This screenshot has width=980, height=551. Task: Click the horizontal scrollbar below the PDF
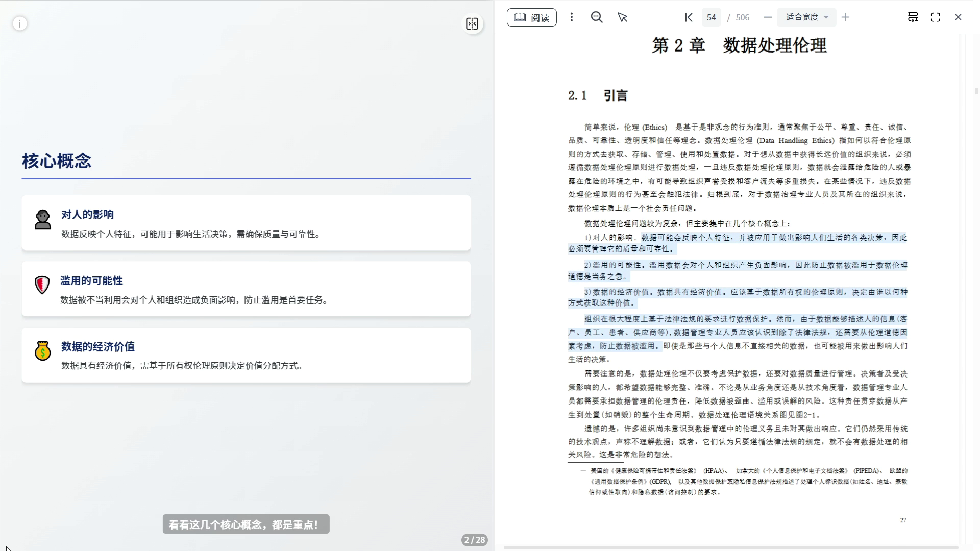pyautogui.click(x=730, y=547)
